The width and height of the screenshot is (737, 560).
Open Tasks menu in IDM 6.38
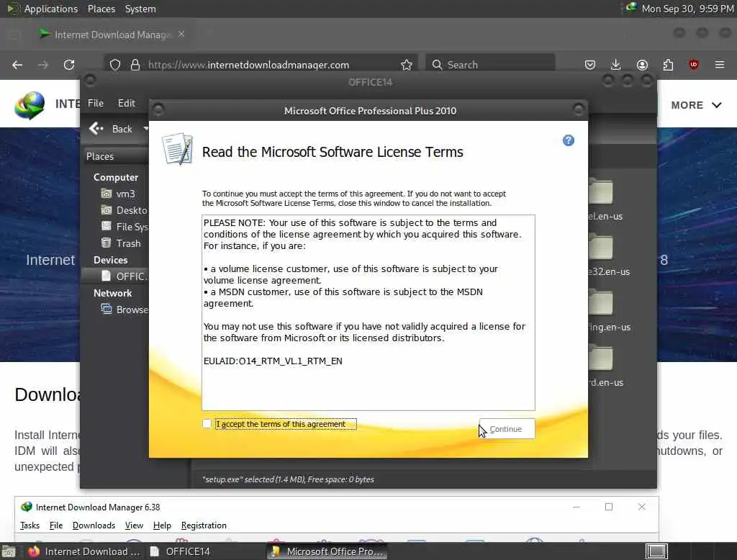coord(30,525)
